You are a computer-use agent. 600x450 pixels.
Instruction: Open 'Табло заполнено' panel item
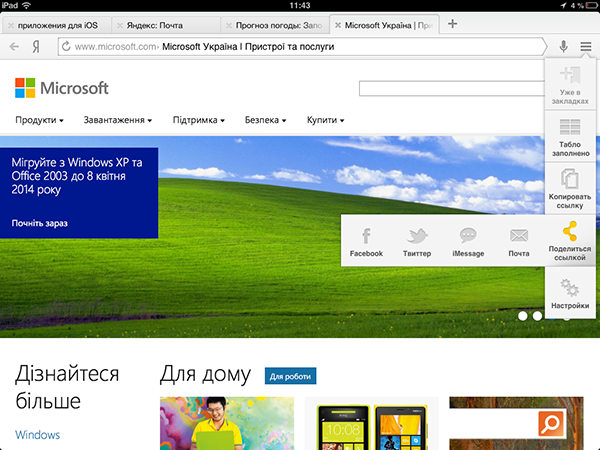click(570, 137)
